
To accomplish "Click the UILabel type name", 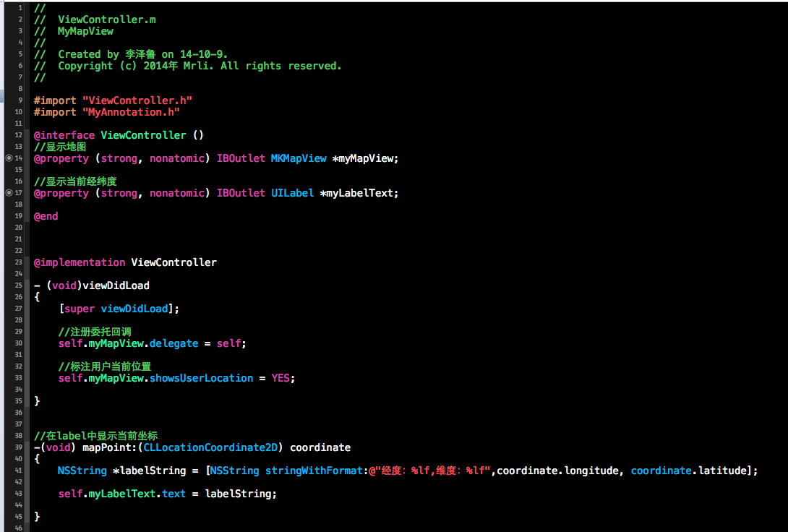I will click(x=293, y=193).
